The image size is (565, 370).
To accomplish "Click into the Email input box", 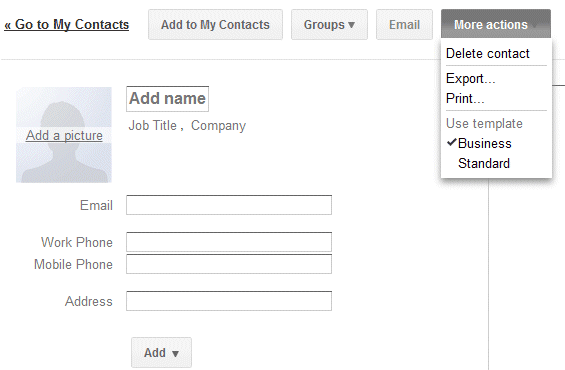I will click(229, 205).
